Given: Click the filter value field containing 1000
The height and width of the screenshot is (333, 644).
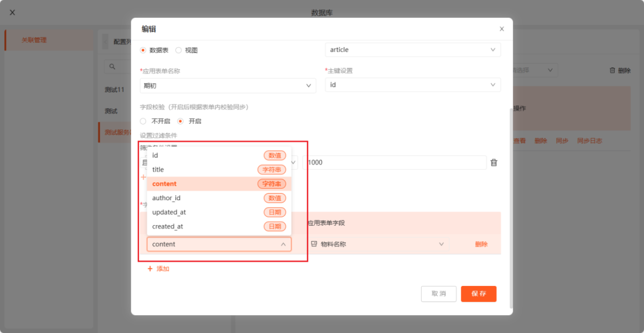Looking at the screenshot, I should pos(394,163).
